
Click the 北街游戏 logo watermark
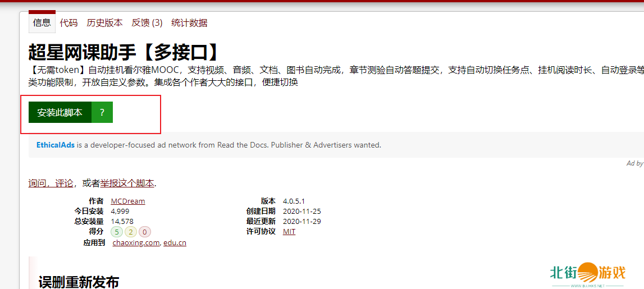587,274
